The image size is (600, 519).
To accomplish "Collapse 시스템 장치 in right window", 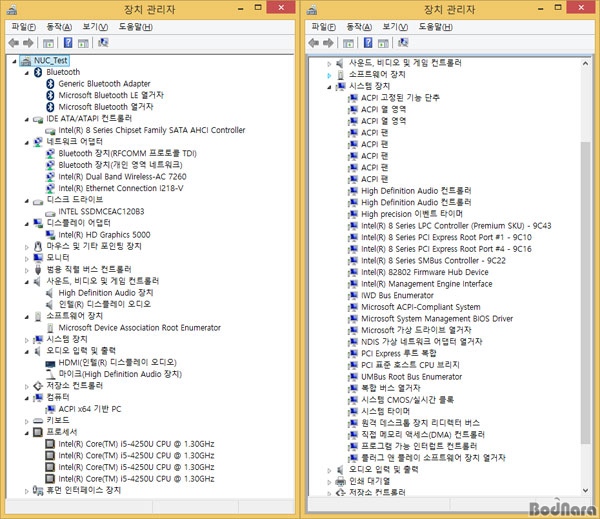I will pos(329,87).
